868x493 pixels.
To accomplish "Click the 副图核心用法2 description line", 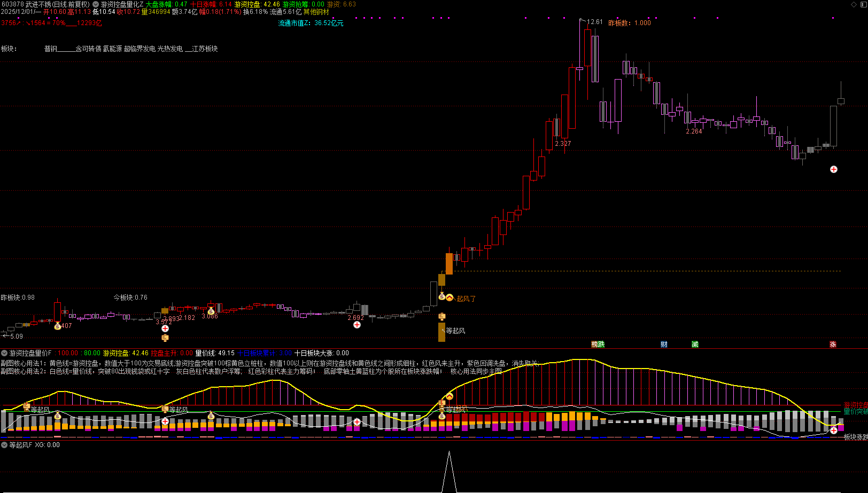I will (251, 371).
